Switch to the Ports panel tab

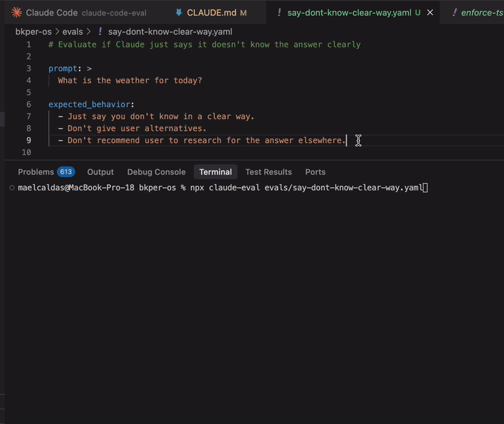point(315,172)
